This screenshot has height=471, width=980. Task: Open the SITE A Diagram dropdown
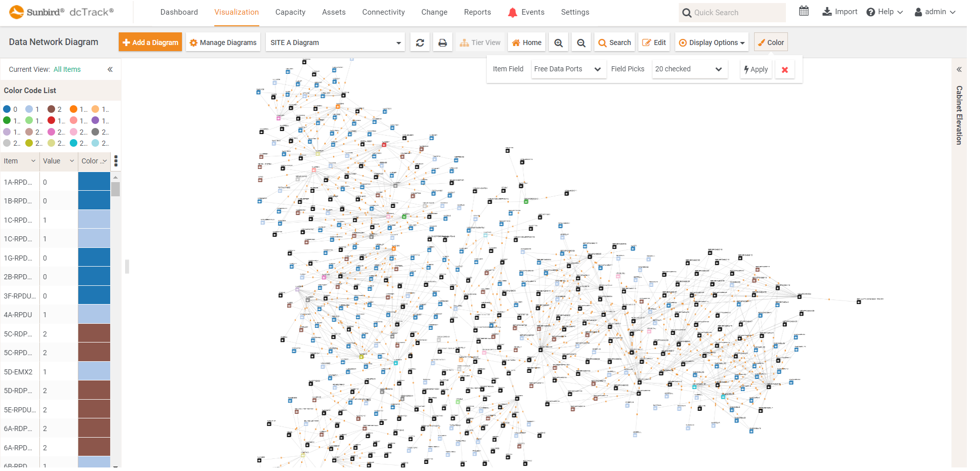(336, 42)
